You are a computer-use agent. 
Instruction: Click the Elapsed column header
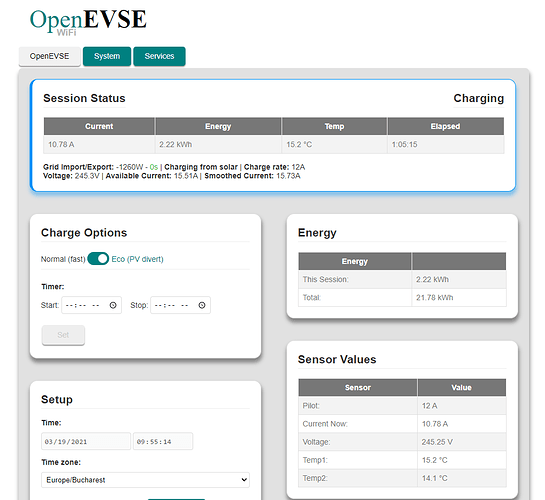(x=446, y=126)
